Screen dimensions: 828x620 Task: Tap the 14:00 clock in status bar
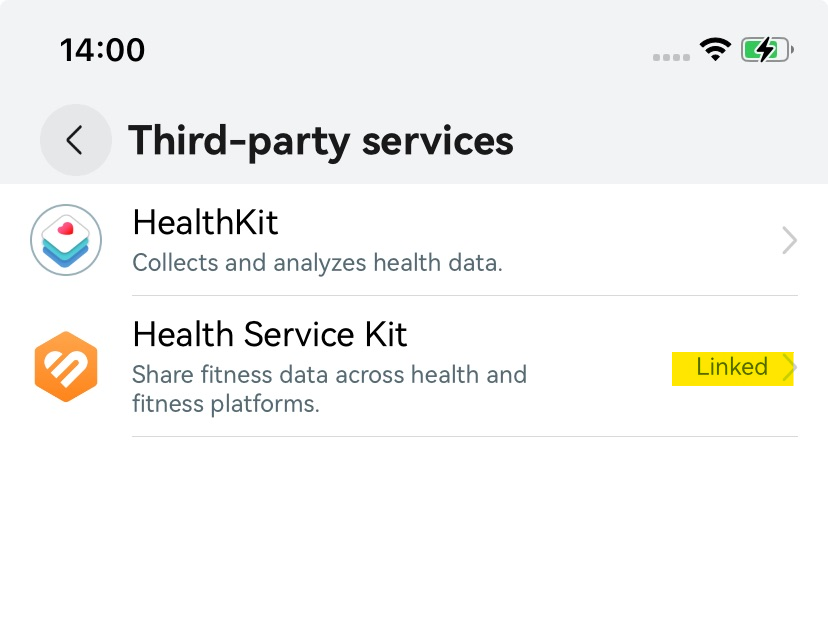click(x=102, y=50)
